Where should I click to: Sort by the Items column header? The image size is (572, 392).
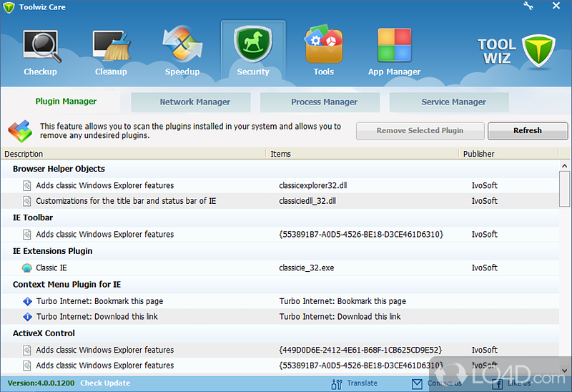(280, 154)
